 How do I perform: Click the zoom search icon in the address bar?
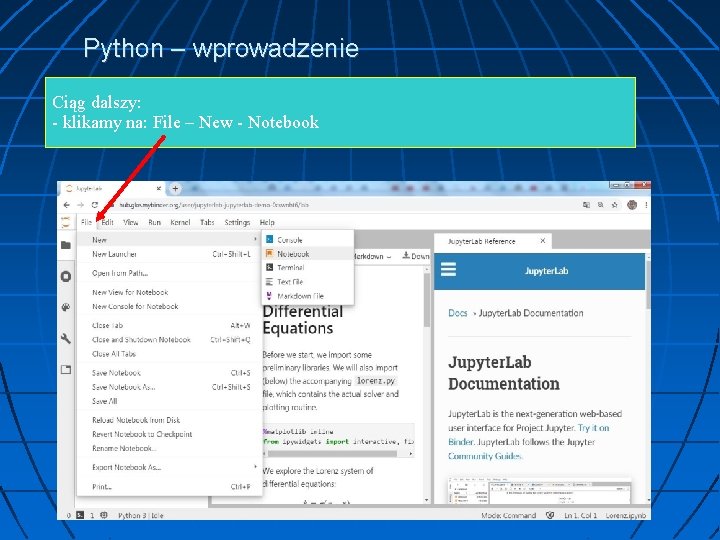(x=600, y=205)
